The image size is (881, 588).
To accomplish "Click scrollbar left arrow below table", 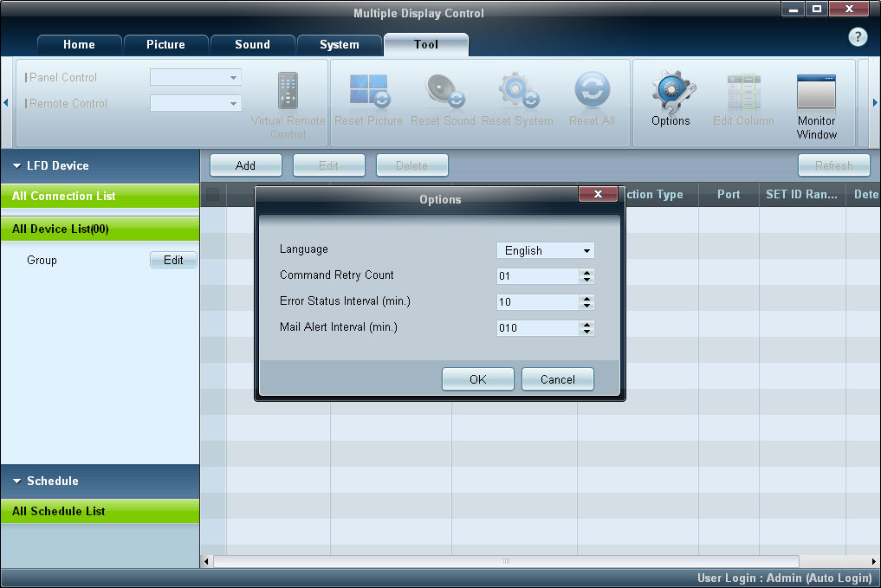I will point(206,561).
